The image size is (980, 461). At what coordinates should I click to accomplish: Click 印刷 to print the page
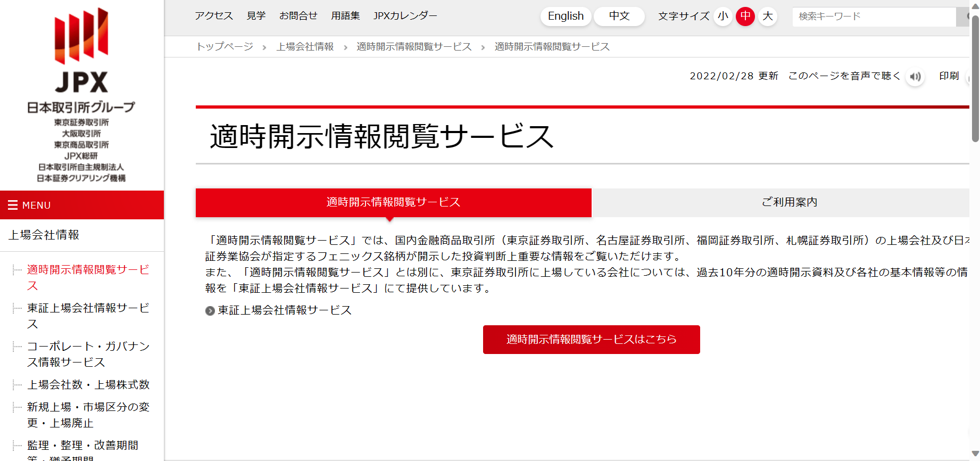tap(949, 76)
